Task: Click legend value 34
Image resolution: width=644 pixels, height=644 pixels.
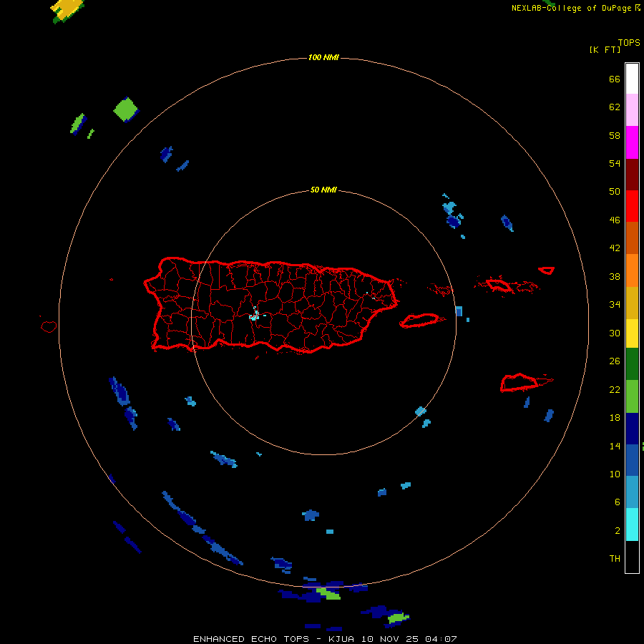Action: pyautogui.click(x=615, y=304)
